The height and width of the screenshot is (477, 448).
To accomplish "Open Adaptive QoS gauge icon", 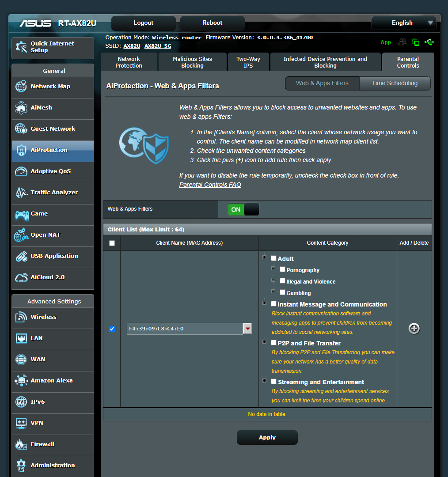I will coord(21,171).
